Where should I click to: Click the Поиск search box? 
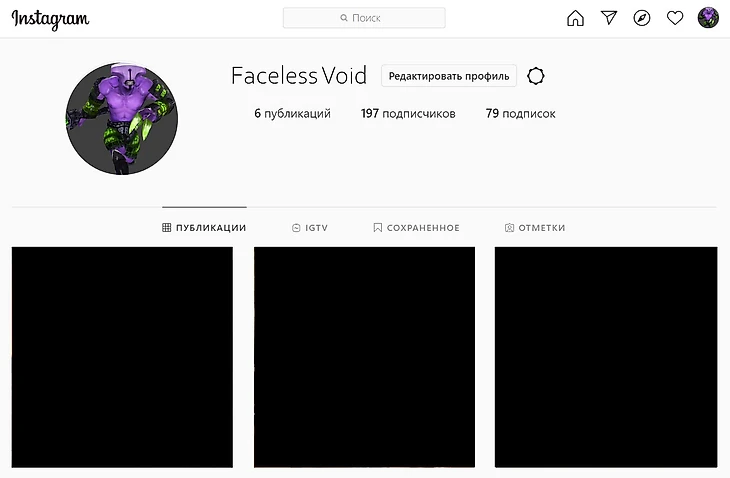pyautogui.click(x=364, y=18)
